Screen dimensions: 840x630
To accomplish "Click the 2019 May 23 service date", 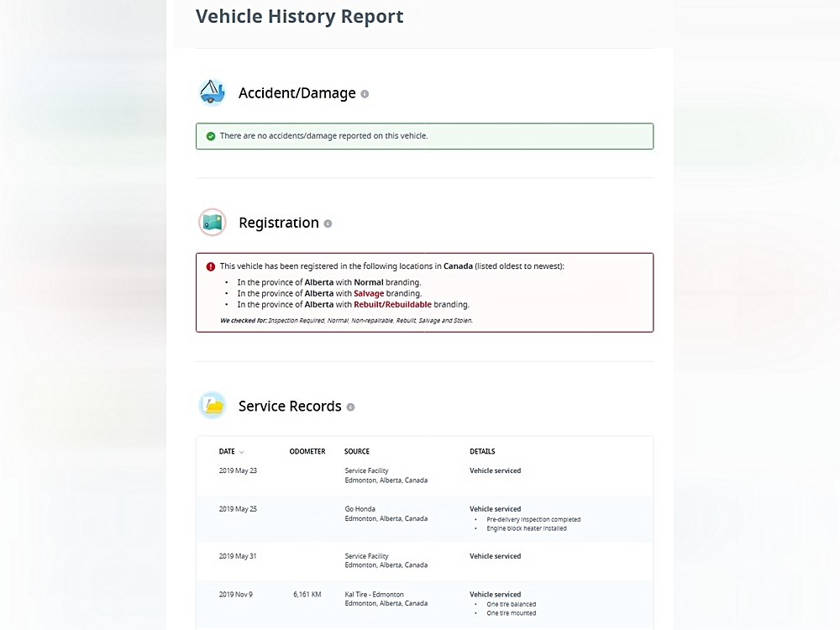I will 238,471.
